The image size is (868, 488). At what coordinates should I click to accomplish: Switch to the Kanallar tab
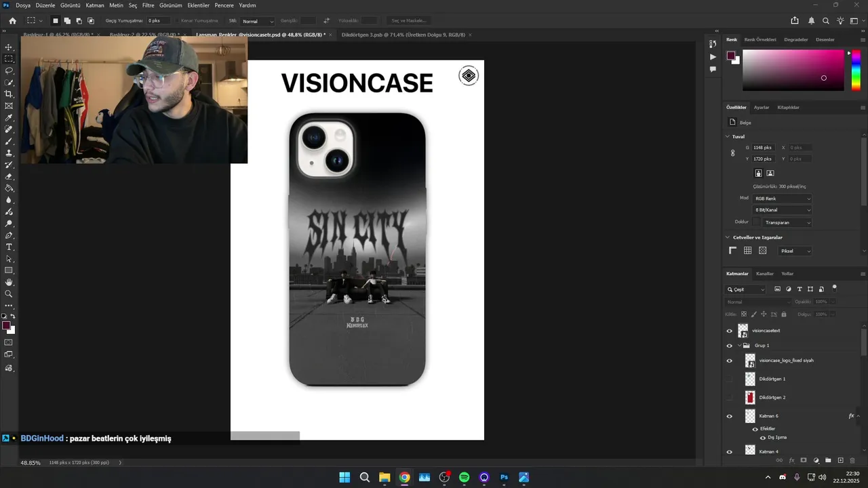(765, 274)
